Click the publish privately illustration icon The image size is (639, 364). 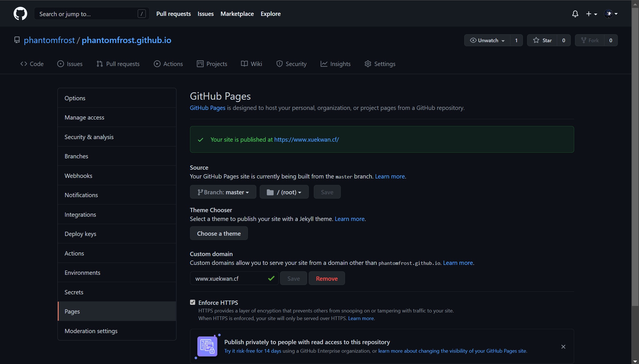[207, 346]
